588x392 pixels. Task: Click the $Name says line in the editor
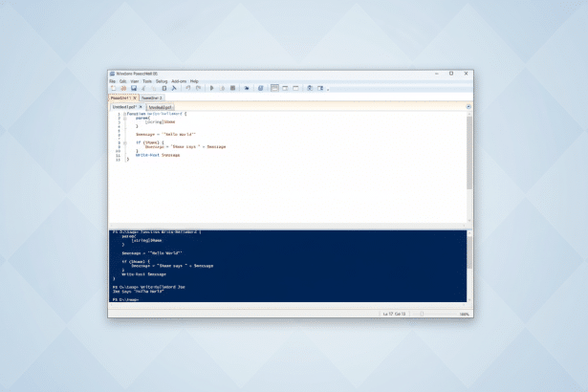click(x=185, y=146)
